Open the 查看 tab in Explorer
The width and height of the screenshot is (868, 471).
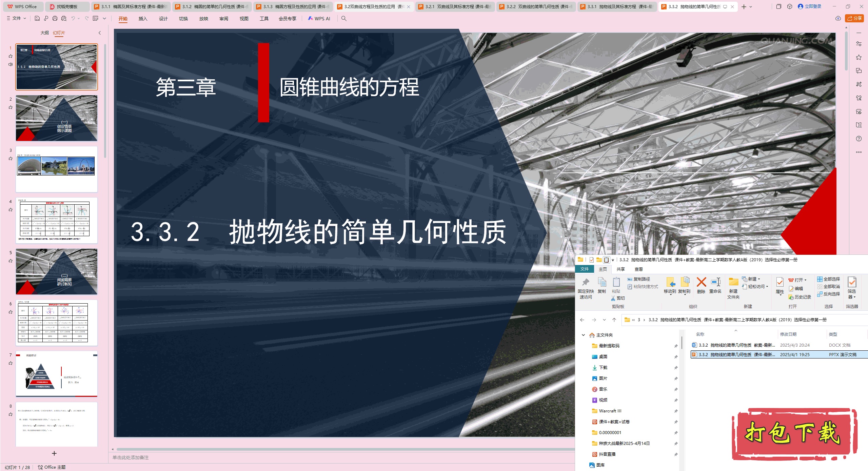(x=639, y=269)
